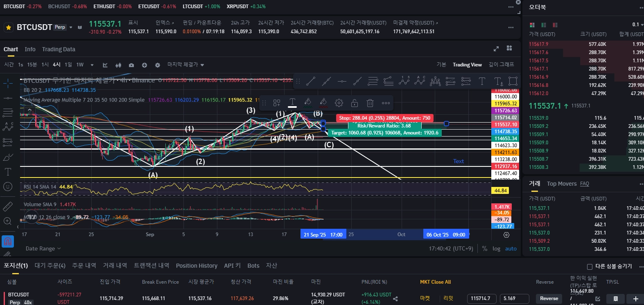Open the candlestick chart style icon

point(118,65)
